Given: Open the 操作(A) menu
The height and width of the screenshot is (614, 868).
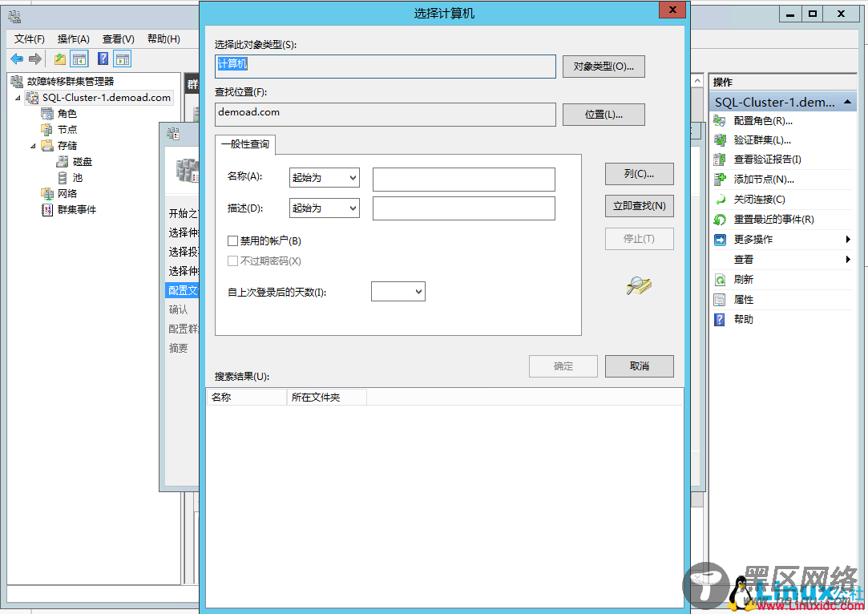Looking at the screenshot, I should pyautogui.click(x=73, y=38).
